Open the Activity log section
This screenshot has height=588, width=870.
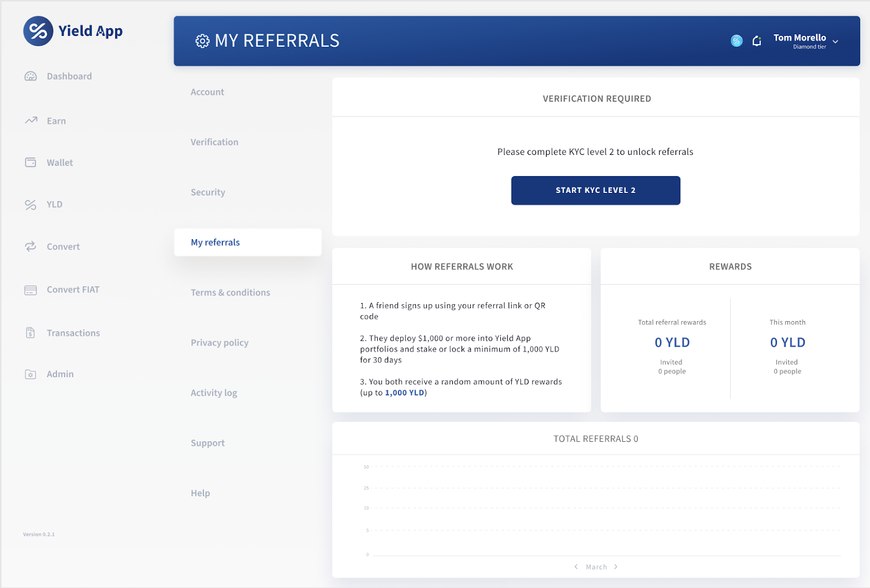click(214, 393)
